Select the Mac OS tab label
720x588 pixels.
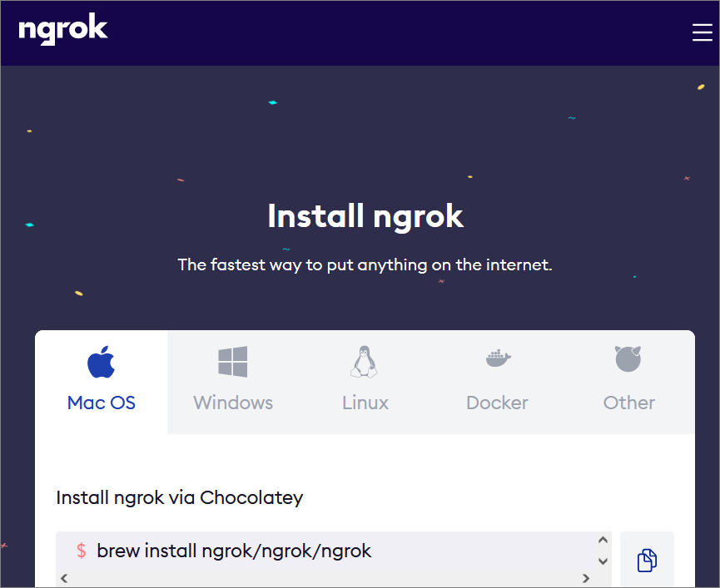click(101, 403)
